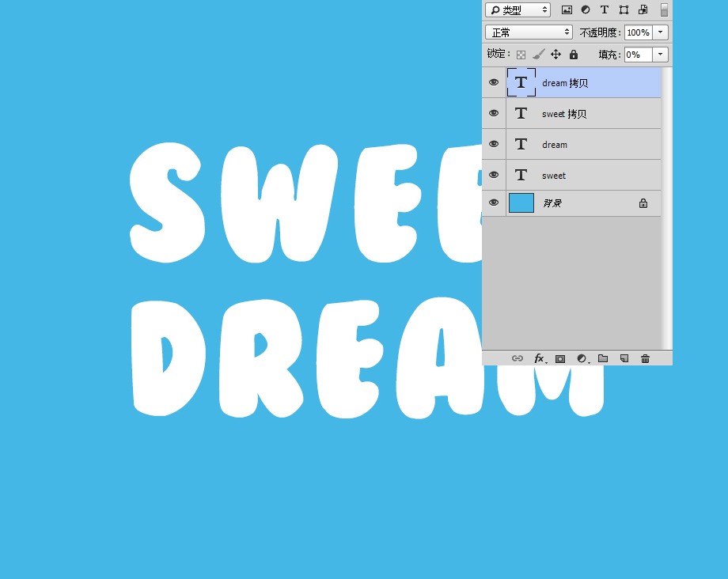Screen dimensions: 728x579
Task: Filter for adjustment layers icon
Action: click(x=586, y=9)
